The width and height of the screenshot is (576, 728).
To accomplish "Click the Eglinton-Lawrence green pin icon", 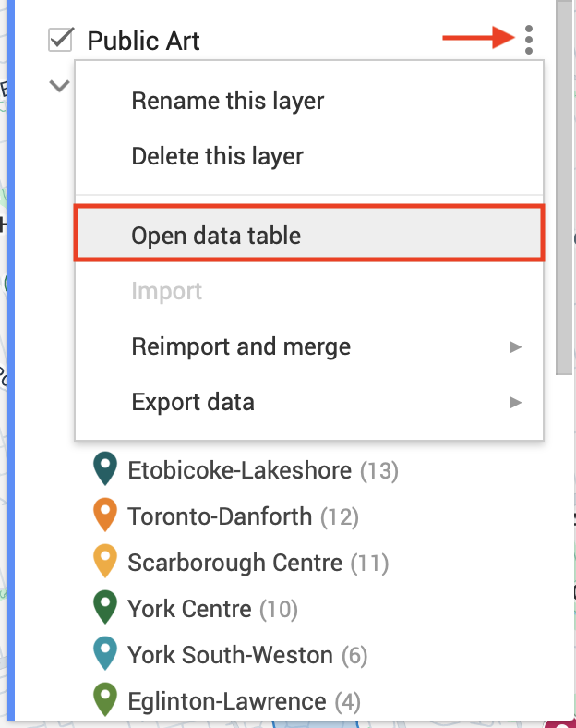I will [x=106, y=699].
